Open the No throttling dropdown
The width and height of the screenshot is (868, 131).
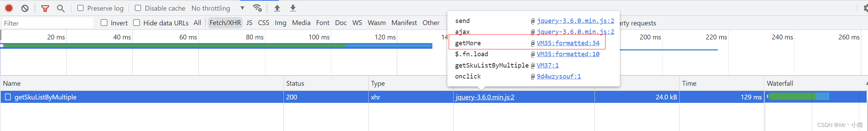point(218,8)
